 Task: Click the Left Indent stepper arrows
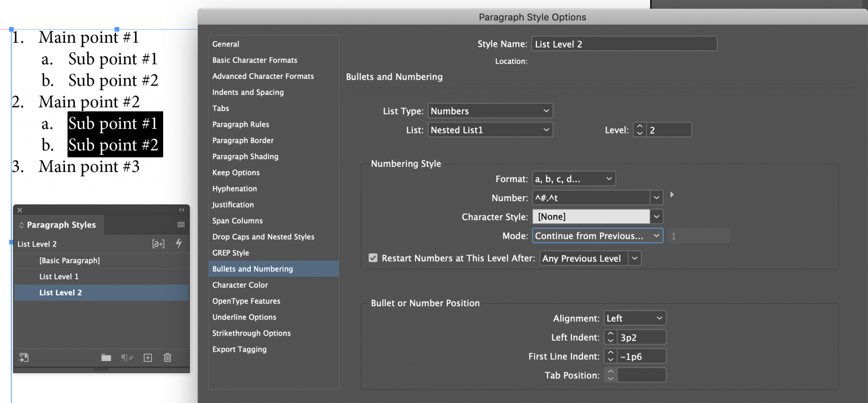coord(610,337)
